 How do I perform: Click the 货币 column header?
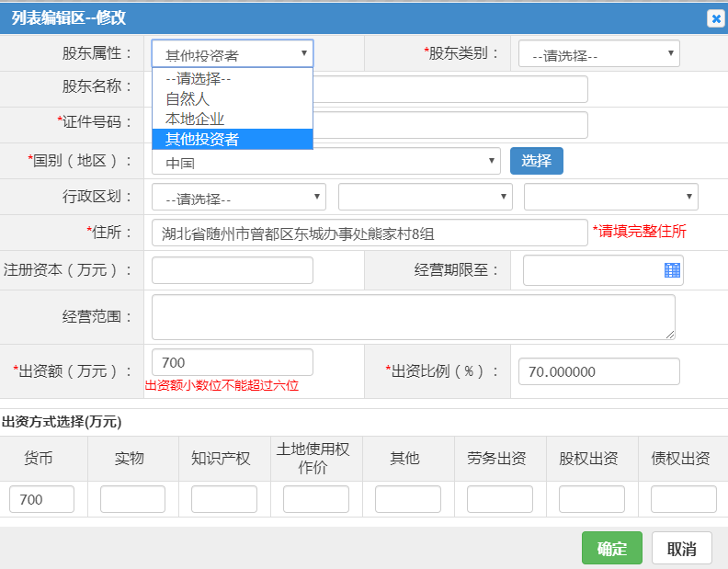click(39, 459)
